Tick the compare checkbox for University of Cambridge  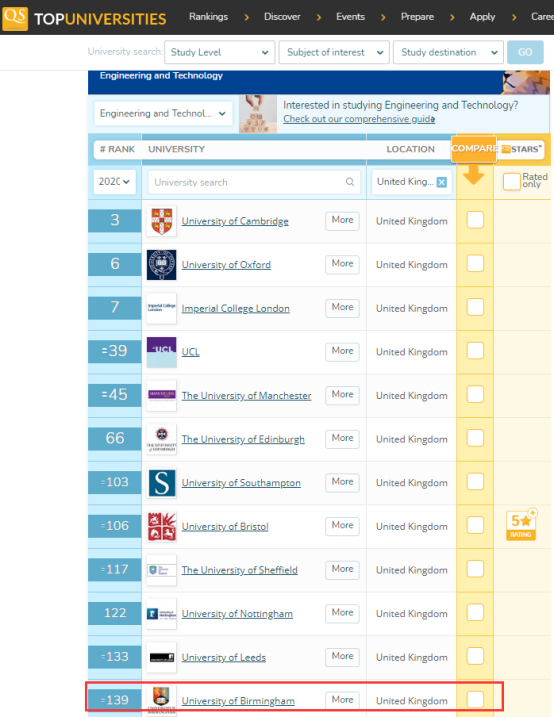pos(475,220)
